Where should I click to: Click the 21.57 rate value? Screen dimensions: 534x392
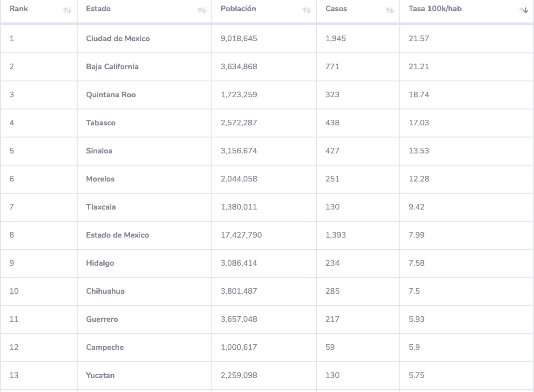[419, 39]
